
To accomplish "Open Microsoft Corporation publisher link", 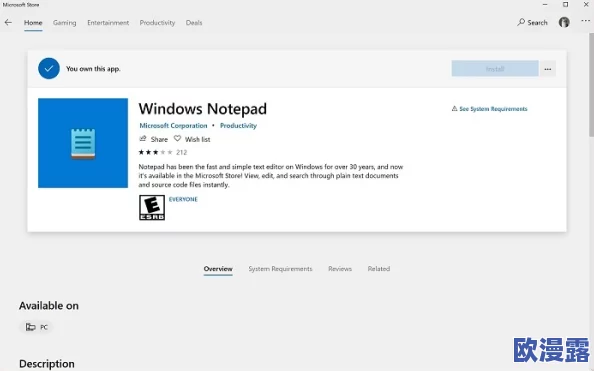I will coord(173,125).
